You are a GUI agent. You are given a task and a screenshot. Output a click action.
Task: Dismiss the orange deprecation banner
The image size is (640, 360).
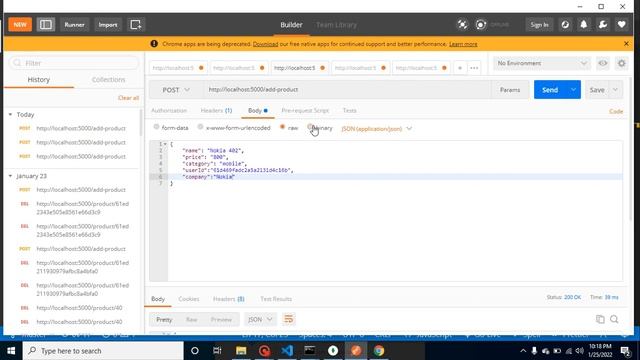(x=626, y=44)
